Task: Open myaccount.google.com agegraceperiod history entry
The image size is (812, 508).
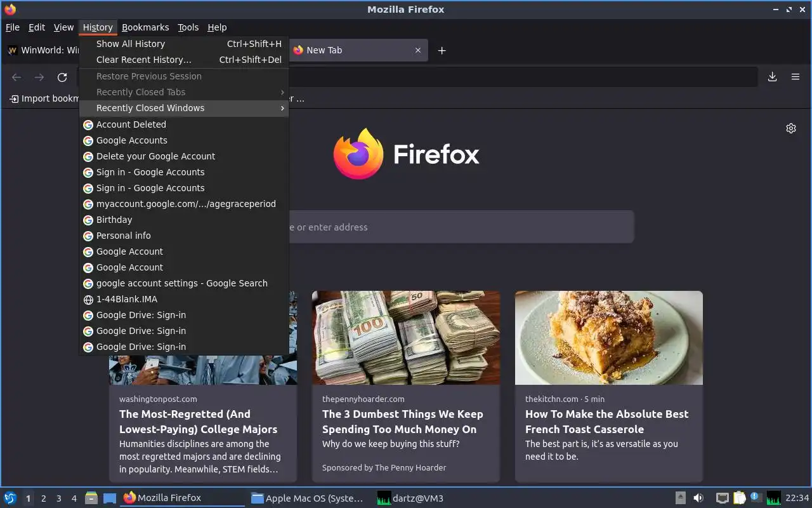Action: point(184,204)
